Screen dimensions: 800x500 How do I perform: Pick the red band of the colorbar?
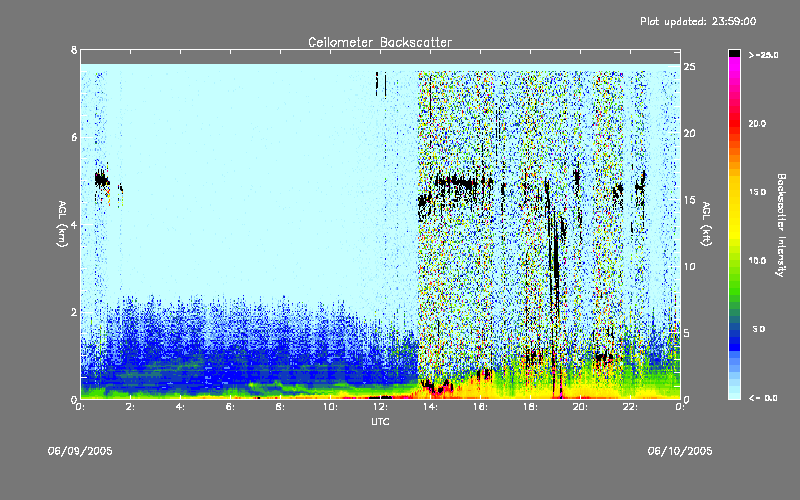click(734, 125)
